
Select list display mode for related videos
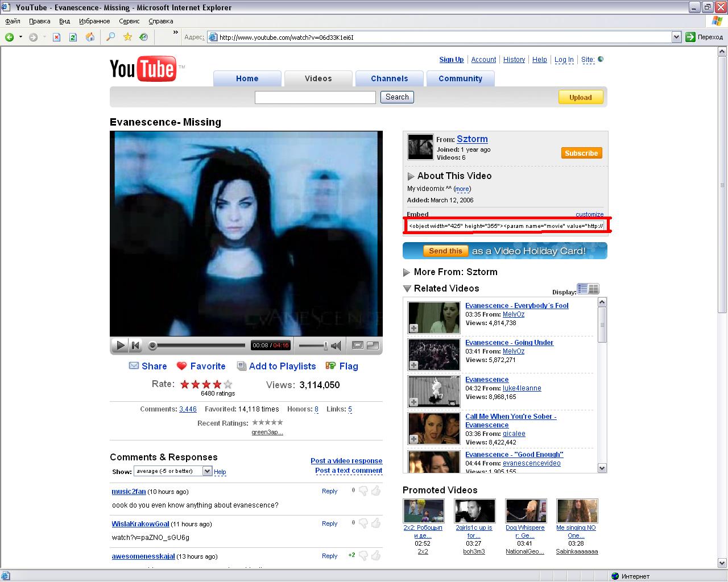(x=582, y=289)
